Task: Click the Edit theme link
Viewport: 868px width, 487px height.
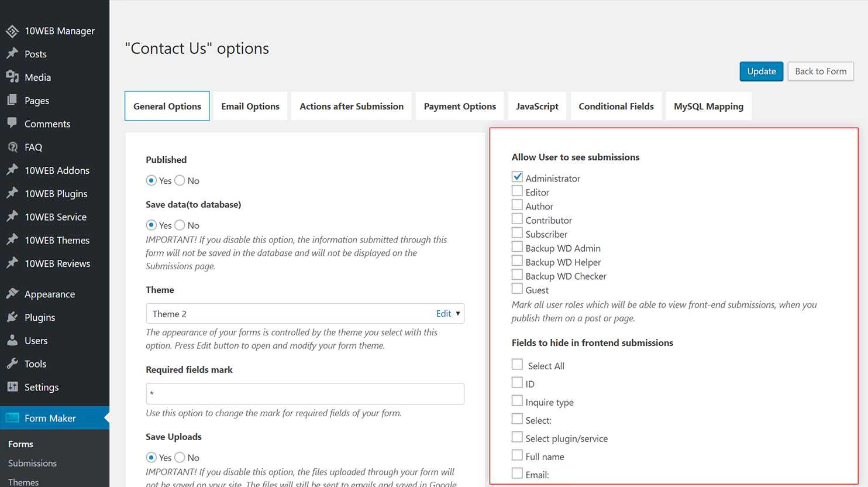Action: 443,314
